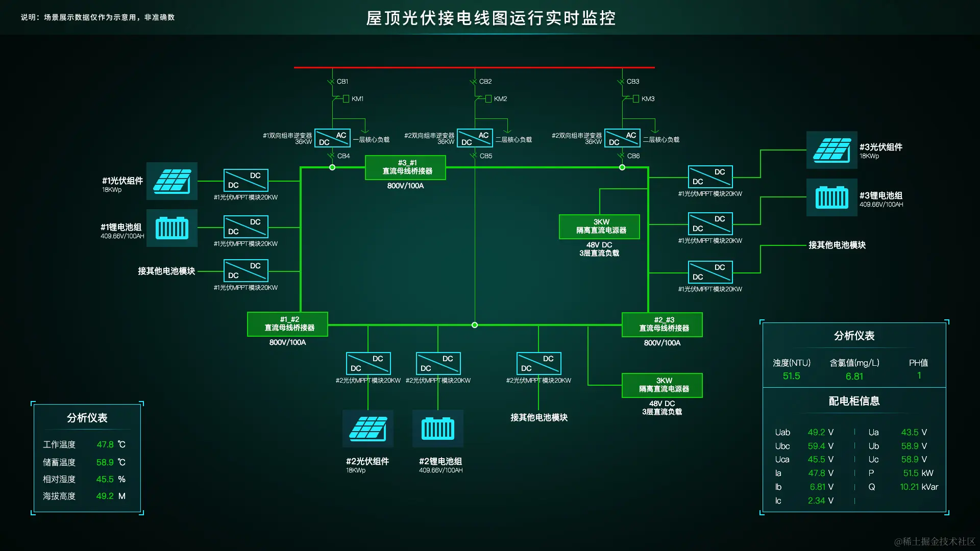Click the #2锂电池组 battery icon
980x551 pixels.
tap(438, 429)
